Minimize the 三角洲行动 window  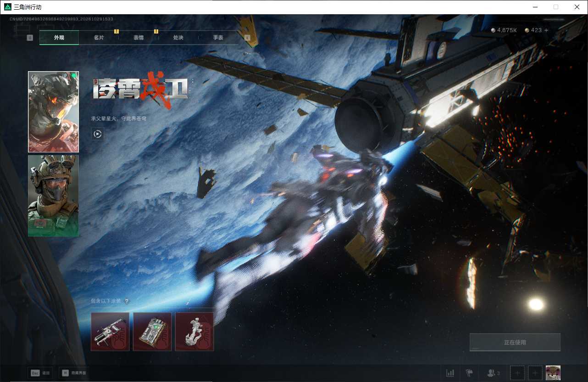point(535,7)
